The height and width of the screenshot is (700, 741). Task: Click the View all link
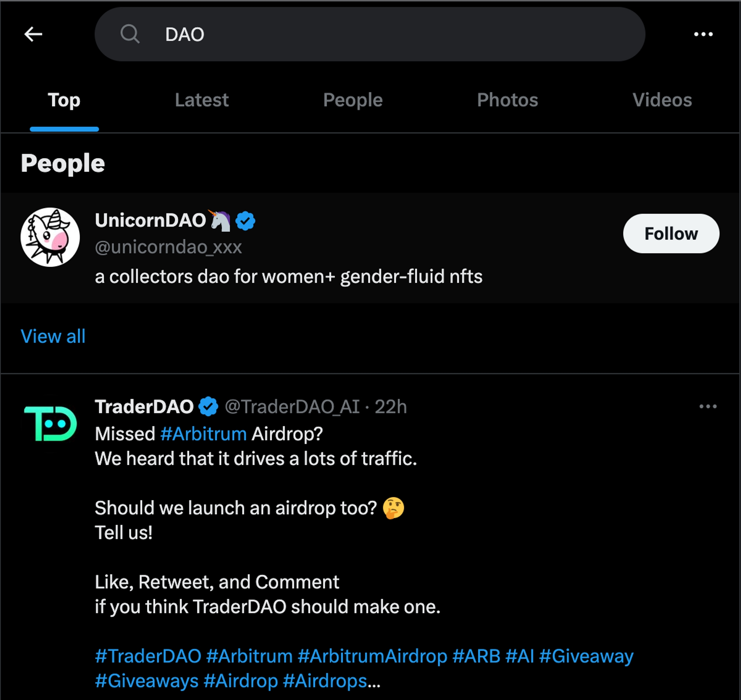coord(53,336)
